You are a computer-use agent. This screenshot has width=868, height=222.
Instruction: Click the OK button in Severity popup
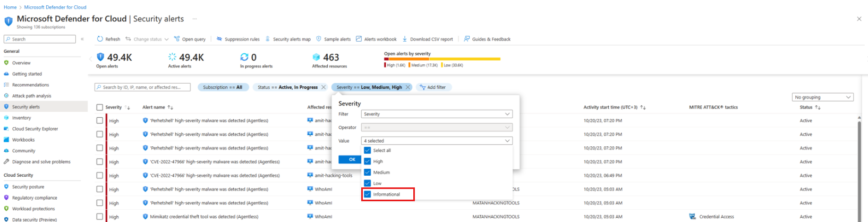click(351, 159)
